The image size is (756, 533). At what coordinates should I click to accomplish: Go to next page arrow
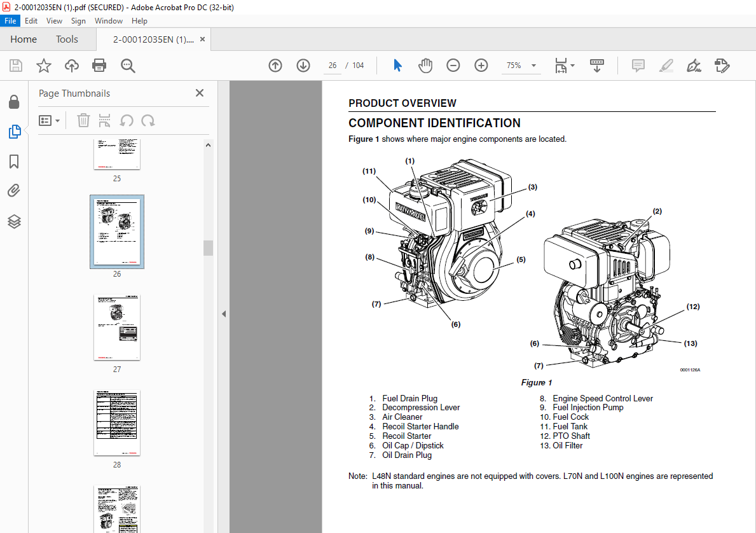point(303,66)
